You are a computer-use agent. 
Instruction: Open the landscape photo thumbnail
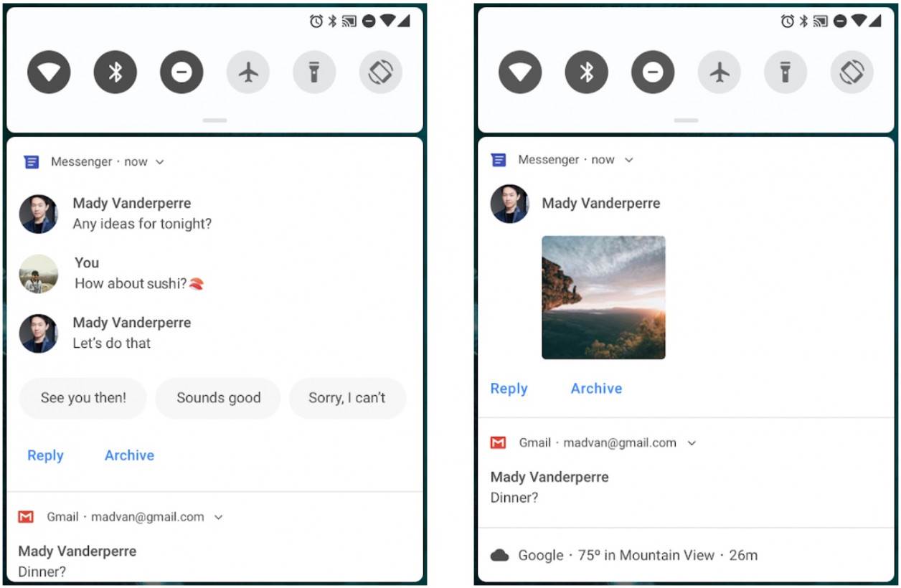point(603,298)
